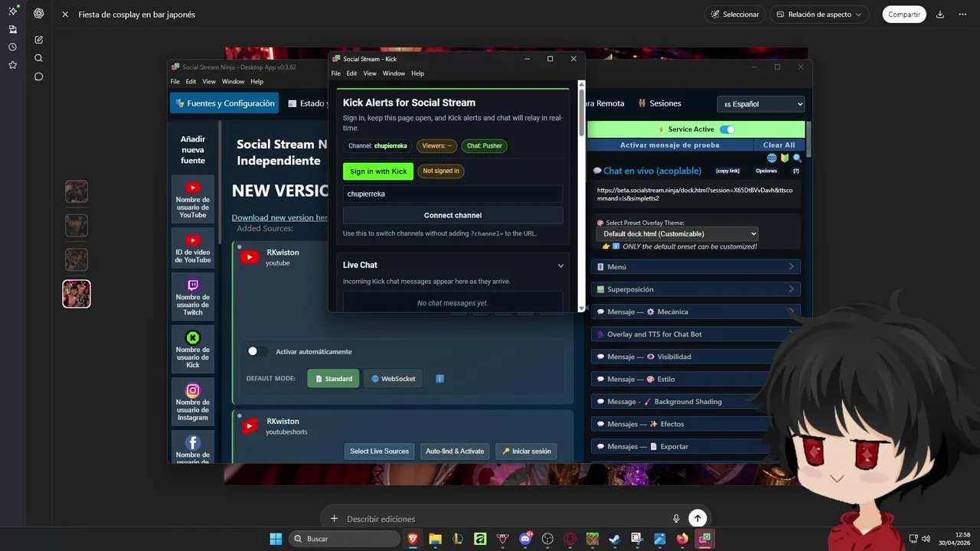The width and height of the screenshot is (980, 551).
Task: Open Help menu in Kick window
Action: click(417, 73)
